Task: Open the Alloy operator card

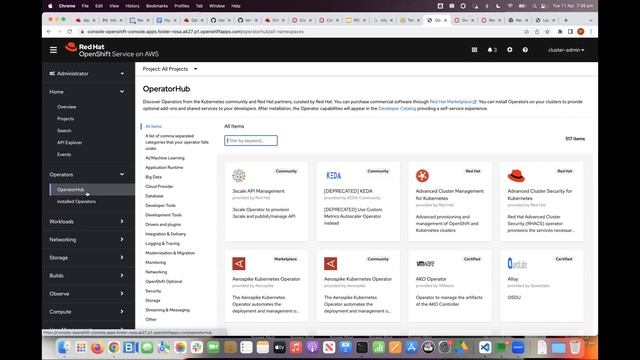Action: 542,286
